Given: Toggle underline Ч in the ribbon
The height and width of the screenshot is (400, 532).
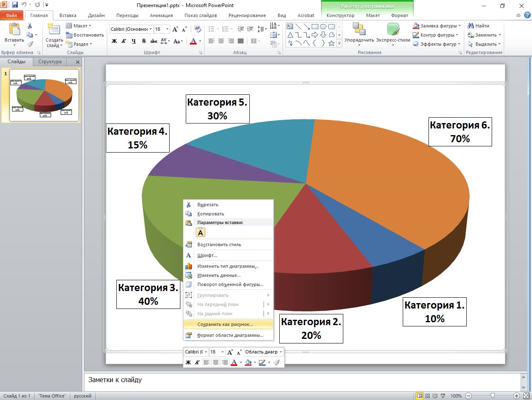Looking at the screenshot, I should 134,41.
